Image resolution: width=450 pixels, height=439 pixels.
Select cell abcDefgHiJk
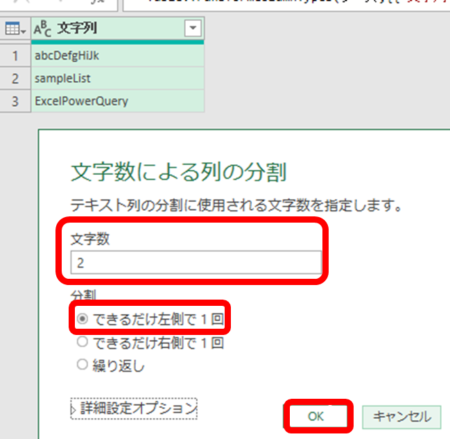pos(117,56)
